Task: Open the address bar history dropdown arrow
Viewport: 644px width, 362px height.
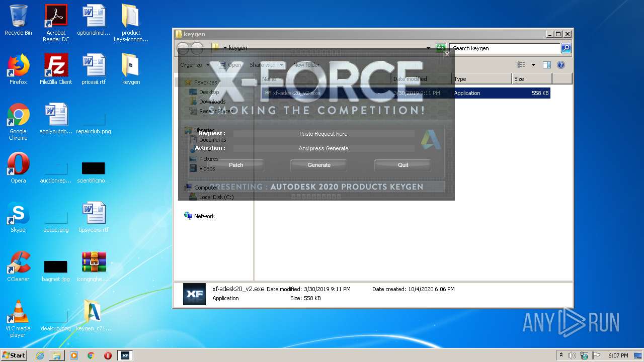Action: (428, 48)
